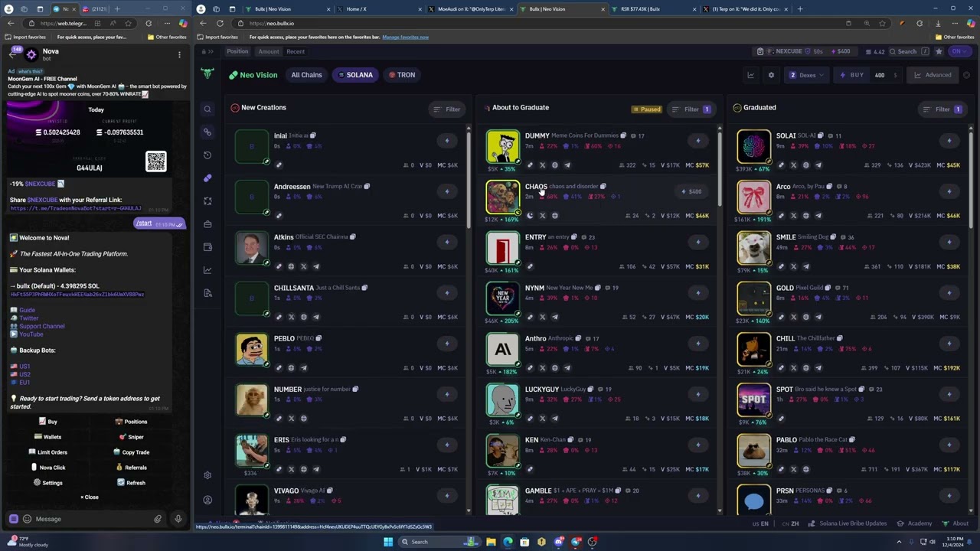980x551 pixels.
Task: Open the search icon in BullX left sidebar
Action: click(x=207, y=109)
